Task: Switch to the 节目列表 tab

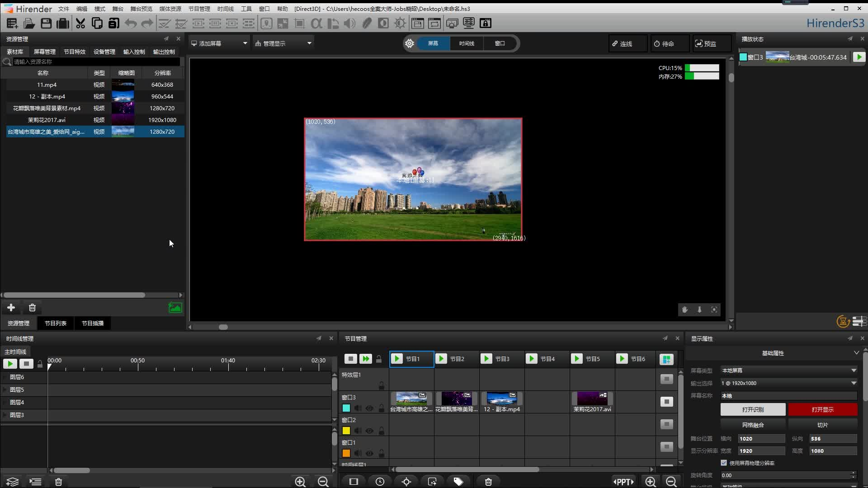Action: coord(56,324)
